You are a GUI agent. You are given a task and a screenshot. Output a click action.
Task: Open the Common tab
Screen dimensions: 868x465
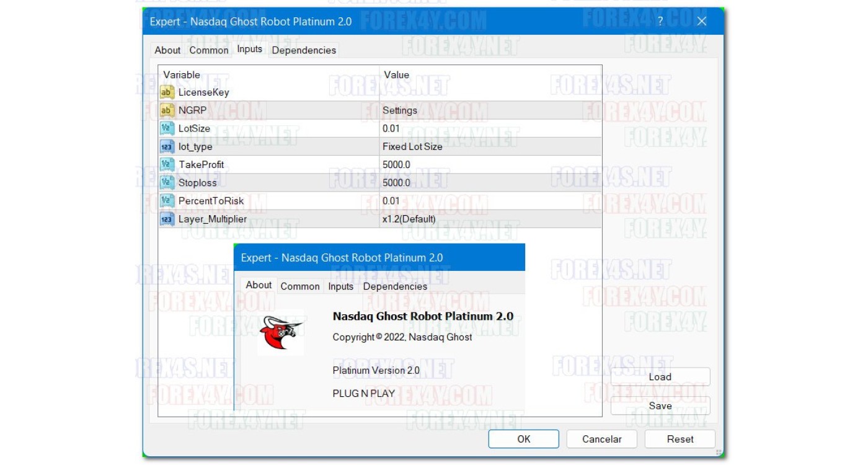click(x=209, y=50)
